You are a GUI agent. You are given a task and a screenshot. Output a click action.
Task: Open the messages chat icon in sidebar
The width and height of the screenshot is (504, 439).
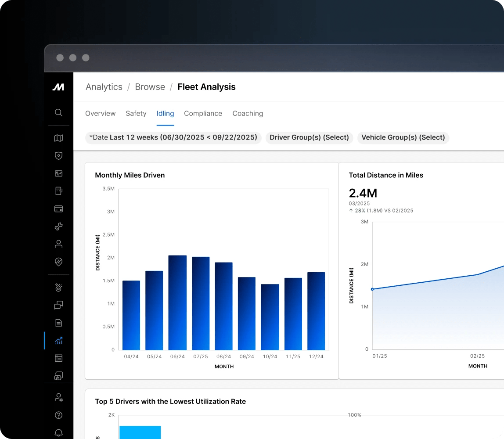coord(58,305)
